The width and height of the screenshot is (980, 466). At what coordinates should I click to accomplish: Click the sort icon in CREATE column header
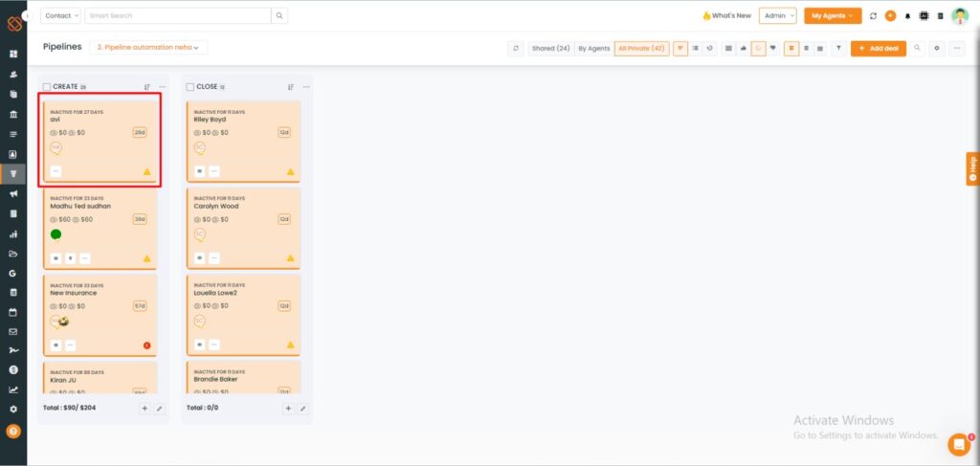pos(146,87)
